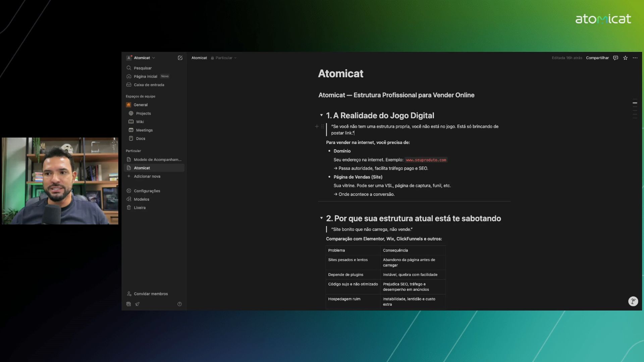Click the settings gear icon
The height and width of the screenshot is (362, 644).
pos(129,191)
